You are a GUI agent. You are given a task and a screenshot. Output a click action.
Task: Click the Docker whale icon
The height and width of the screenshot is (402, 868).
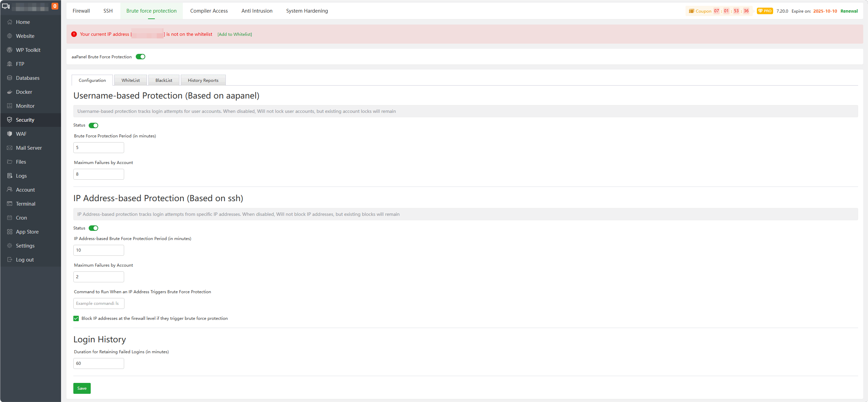click(10, 92)
